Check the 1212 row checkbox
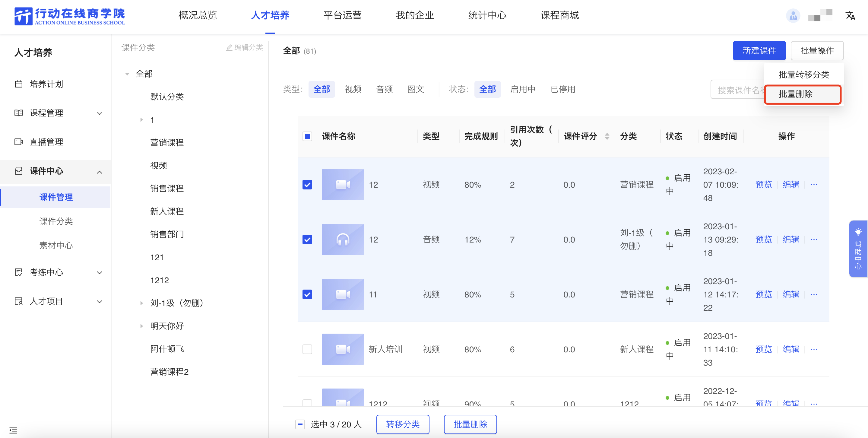The height and width of the screenshot is (438, 868). 307,403
